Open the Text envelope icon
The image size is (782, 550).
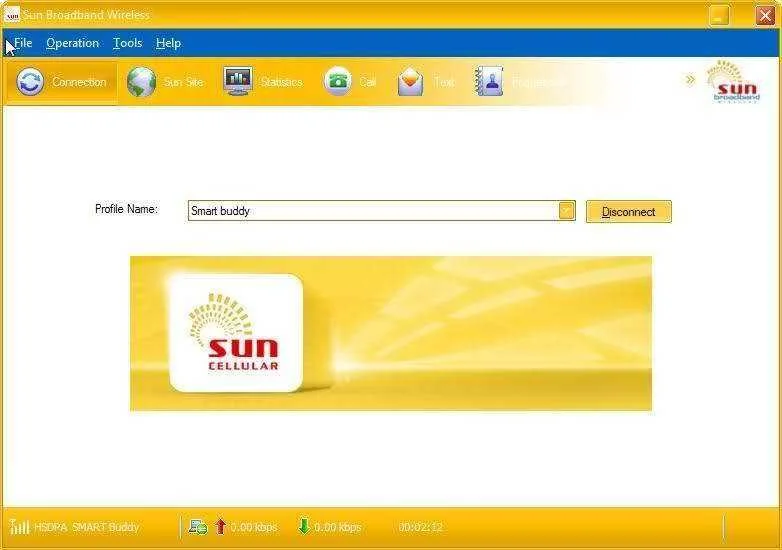coord(410,81)
